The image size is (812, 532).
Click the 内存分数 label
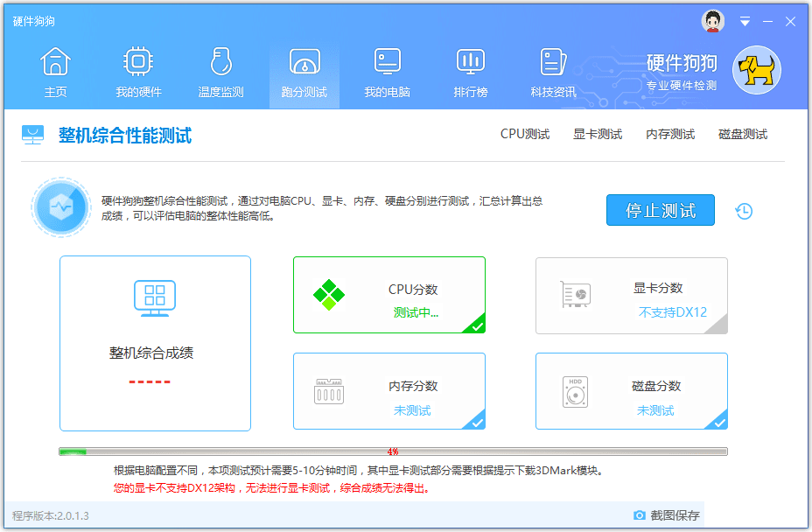pos(413,386)
